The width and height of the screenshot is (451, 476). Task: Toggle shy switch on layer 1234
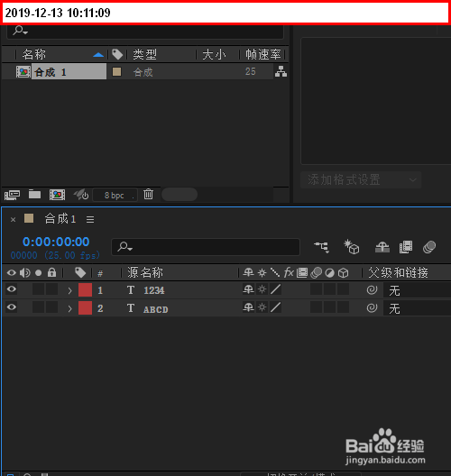point(248,289)
